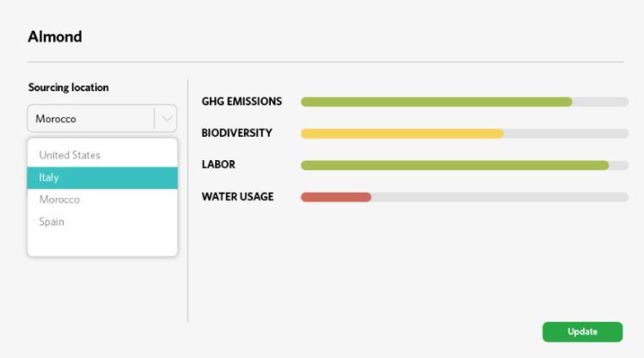
Task: Click the grey unfilled part of Water Usage bar
Action: point(499,197)
